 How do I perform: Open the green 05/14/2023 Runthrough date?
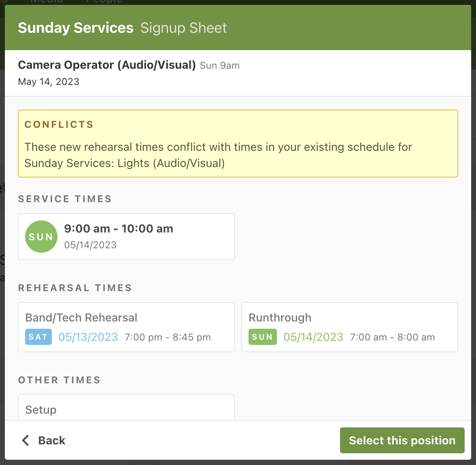tap(313, 337)
